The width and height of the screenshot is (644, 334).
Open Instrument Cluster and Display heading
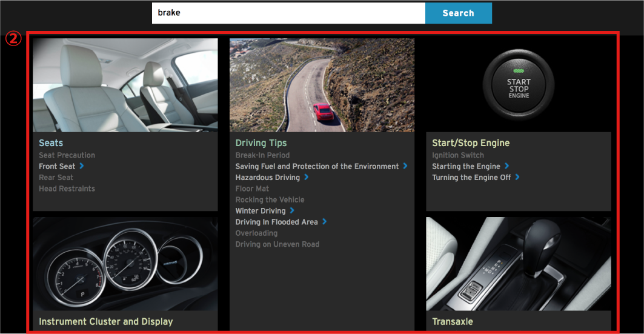pos(105,322)
